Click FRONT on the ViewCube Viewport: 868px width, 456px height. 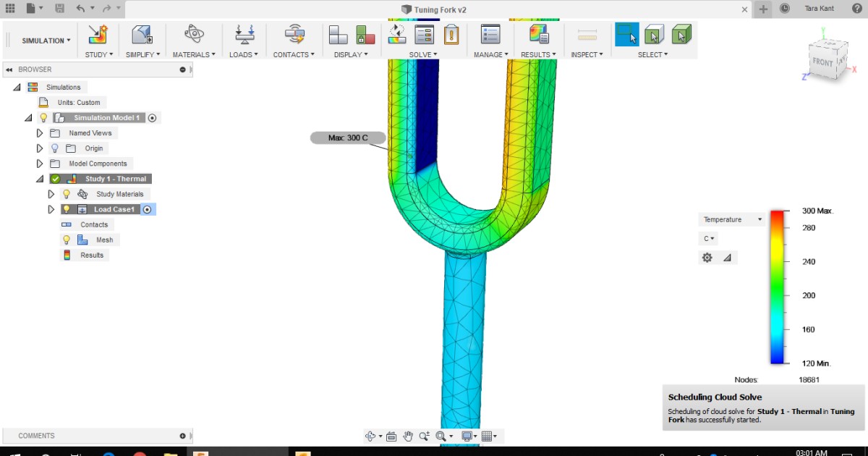pyautogui.click(x=825, y=63)
